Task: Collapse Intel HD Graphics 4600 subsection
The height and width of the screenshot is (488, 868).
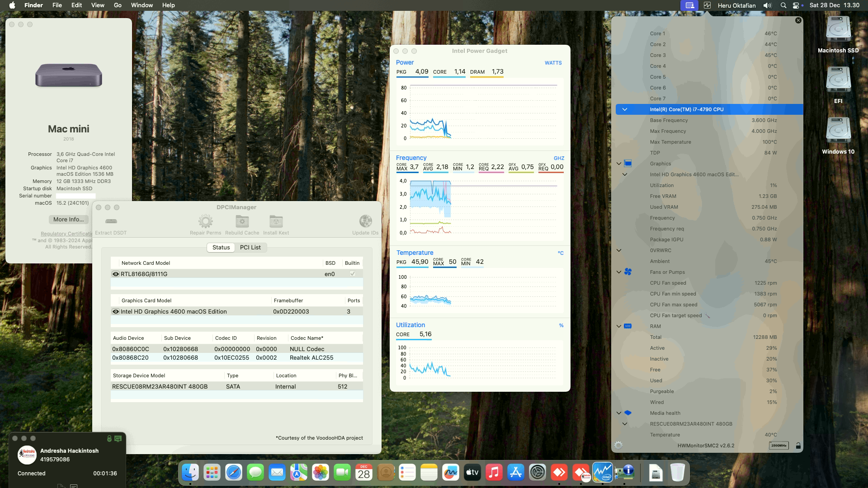Action: click(625, 174)
